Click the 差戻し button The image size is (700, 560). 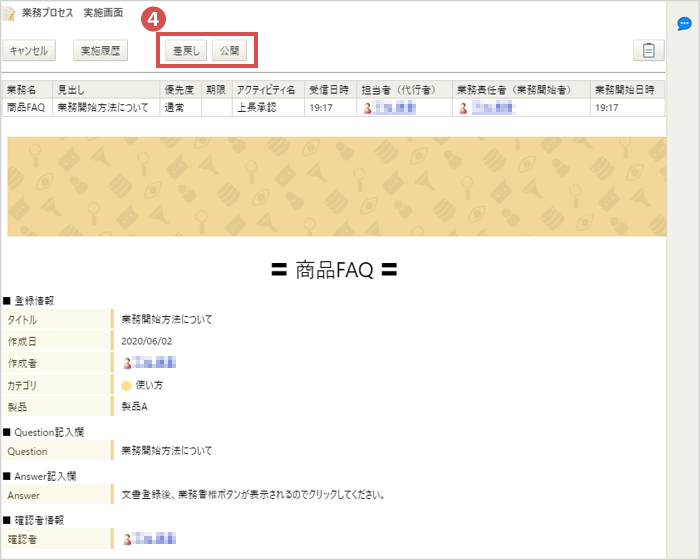click(x=186, y=50)
